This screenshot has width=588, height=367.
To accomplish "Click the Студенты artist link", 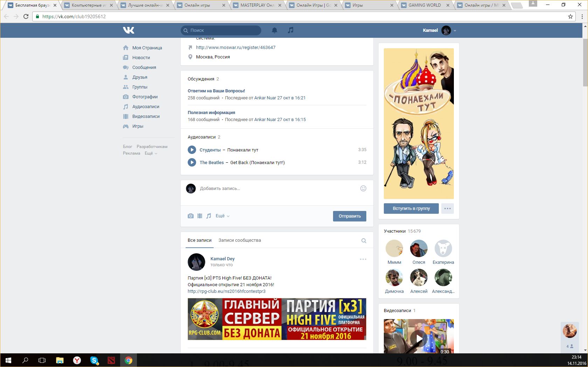I will click(x=210, y=150).
